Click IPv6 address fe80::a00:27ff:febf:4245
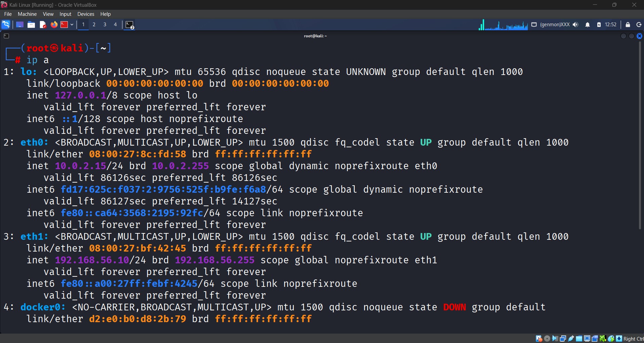 click(129, 283)
